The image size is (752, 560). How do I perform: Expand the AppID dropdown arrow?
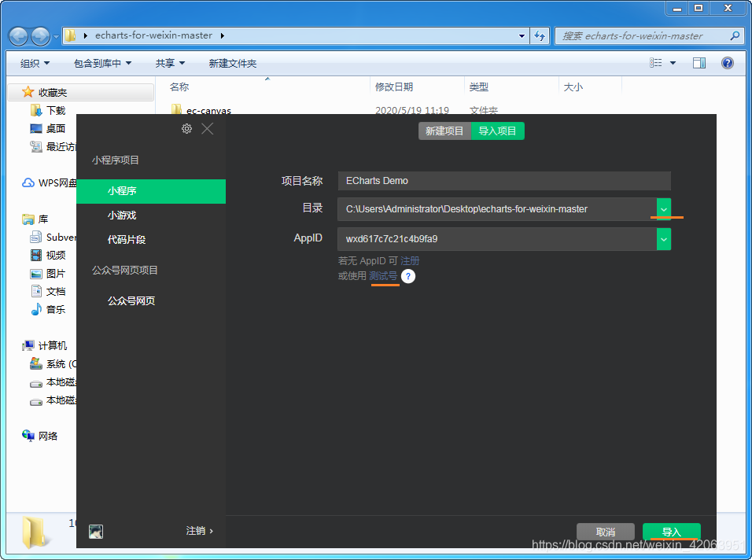pyautogui.click(x=664, y=239)
